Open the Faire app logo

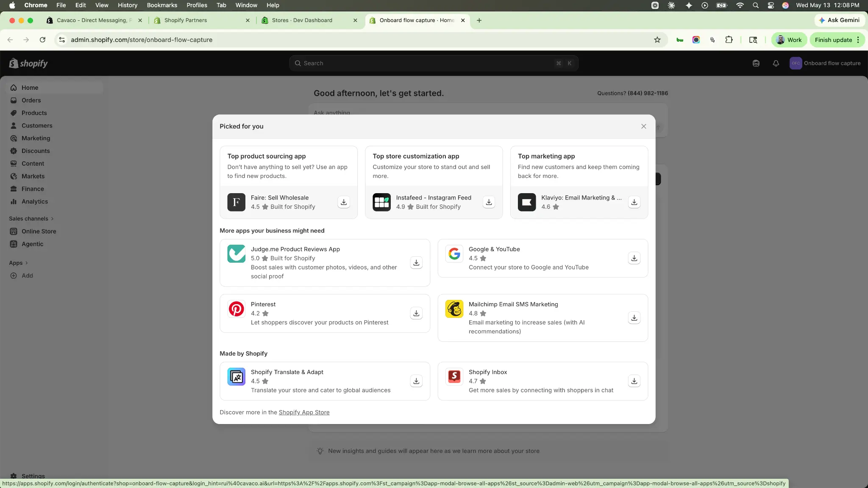point(236,202)
